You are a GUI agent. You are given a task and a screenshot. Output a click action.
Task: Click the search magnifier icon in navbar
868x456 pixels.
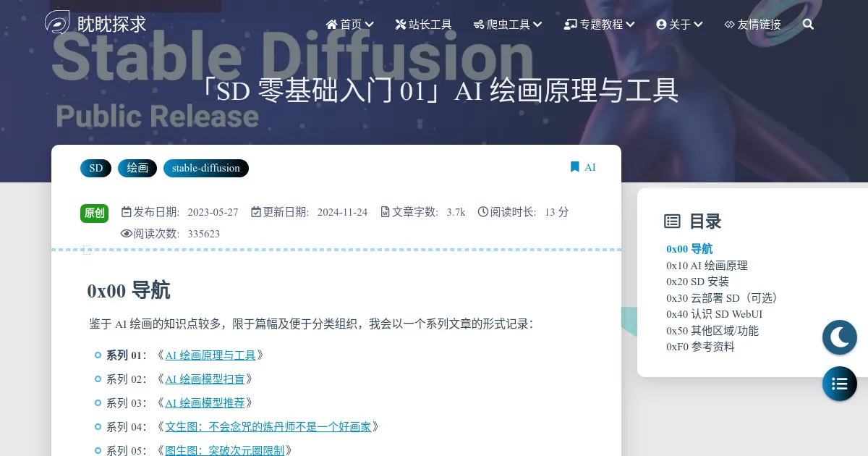tap(808, 24)
